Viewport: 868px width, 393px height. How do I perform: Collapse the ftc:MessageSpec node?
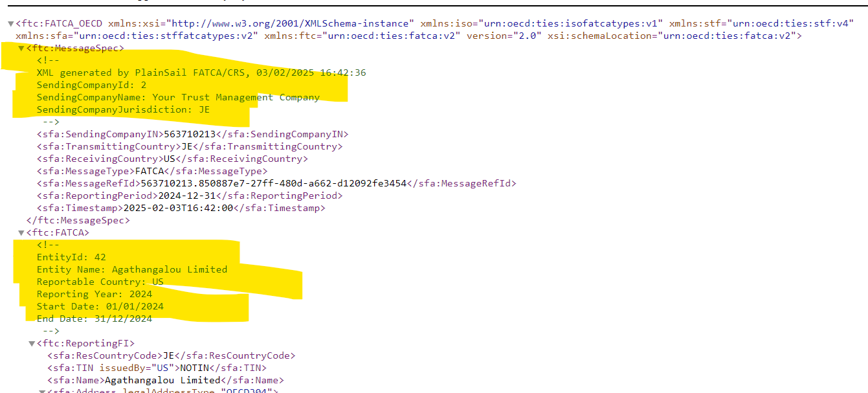pos(21,48)
